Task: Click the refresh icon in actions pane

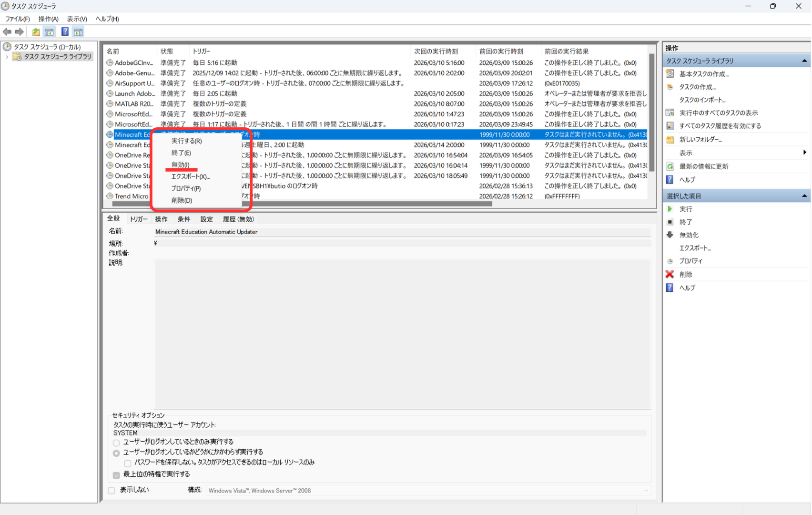Action: tap(670, 166)
